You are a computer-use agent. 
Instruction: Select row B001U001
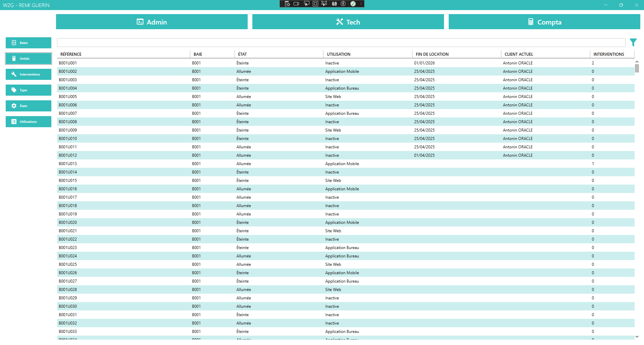click(x=346, y=63)
